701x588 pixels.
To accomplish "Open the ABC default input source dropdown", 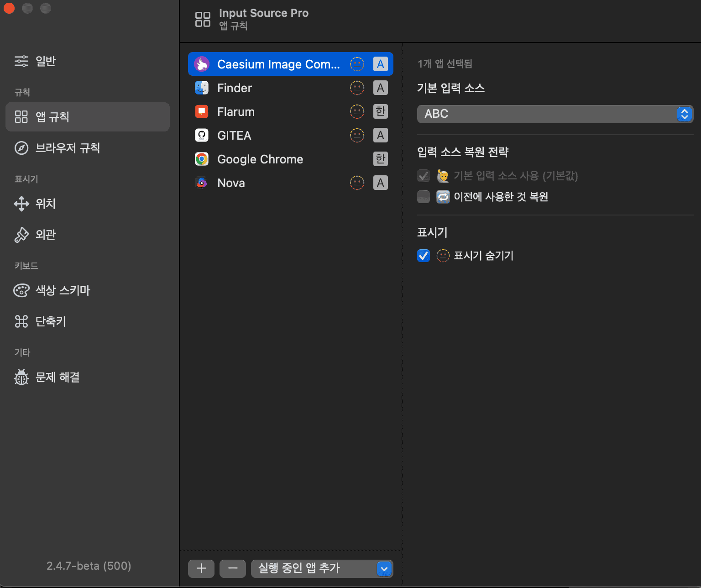I will (x=555, y=114).
